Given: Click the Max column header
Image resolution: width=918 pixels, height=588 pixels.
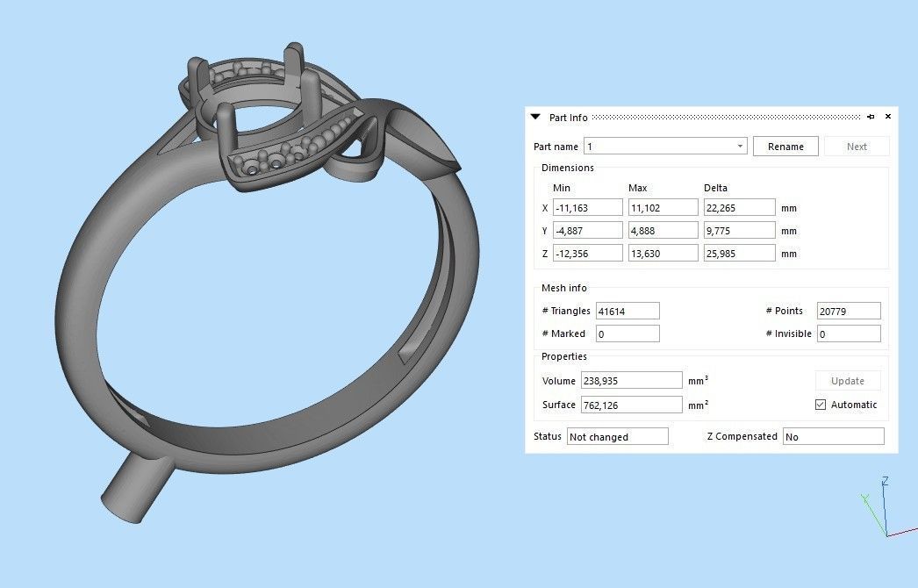Looking at the screenshot, I should pos(637,188).
